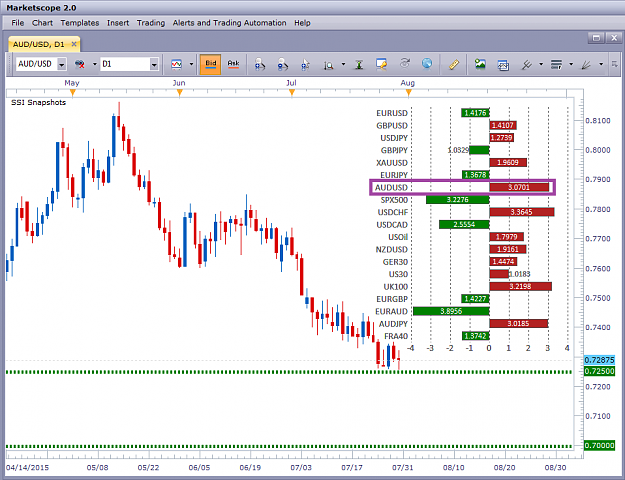Click the remove symbol binoculars icon
The width and height of the screenshot is (625, 480).
coord(80,64)
